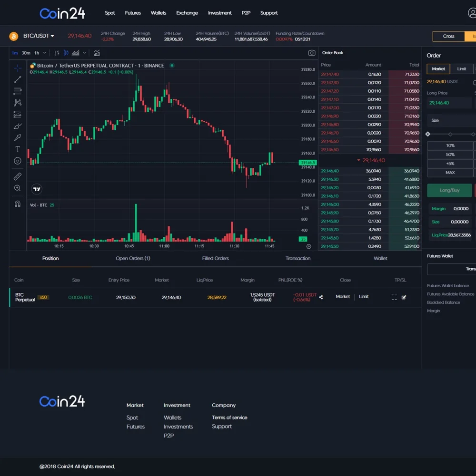Viewport: 476px width, 476px height.
Task: Open the Open Orders (1) tab
Action: (x=133, y=258)
